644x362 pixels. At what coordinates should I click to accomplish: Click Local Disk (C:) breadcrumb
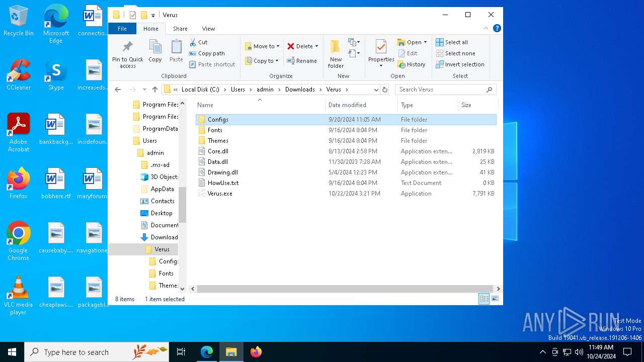click(x=200, y=89)
